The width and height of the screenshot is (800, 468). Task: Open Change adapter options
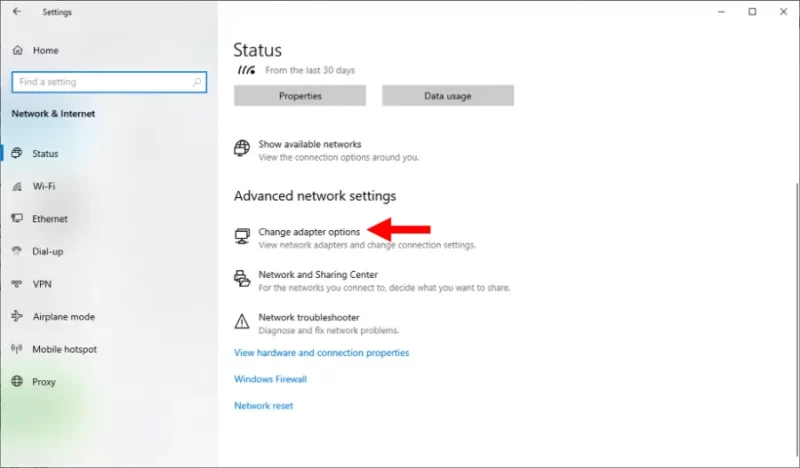click(x=309, y=232)
